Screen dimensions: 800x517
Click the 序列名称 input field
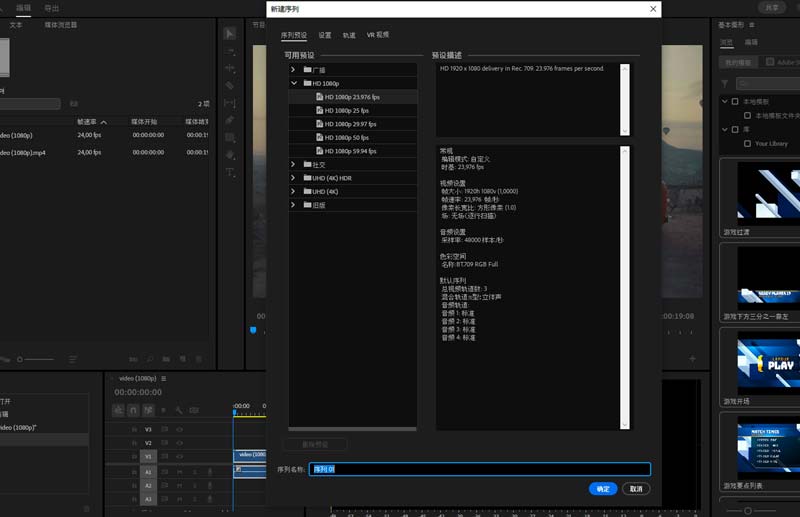click(x=479, y=469)
